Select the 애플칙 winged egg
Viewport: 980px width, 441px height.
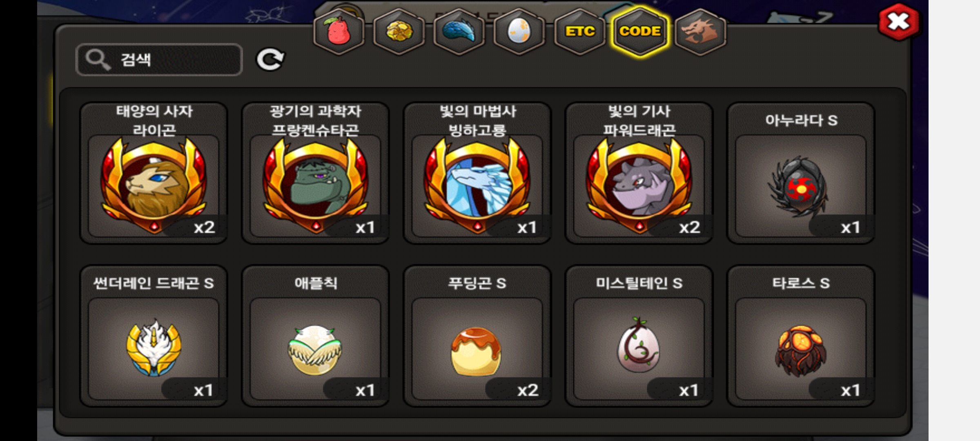(x=315, y=336)
